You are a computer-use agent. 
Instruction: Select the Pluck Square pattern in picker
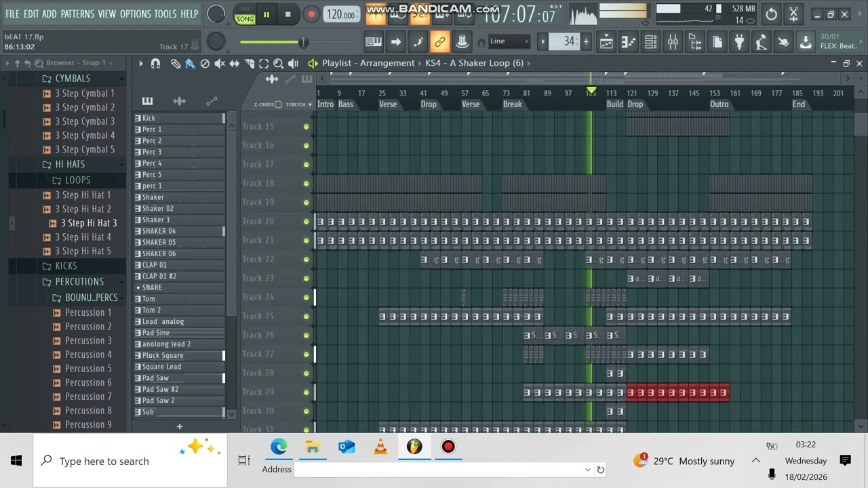(179, 355)
